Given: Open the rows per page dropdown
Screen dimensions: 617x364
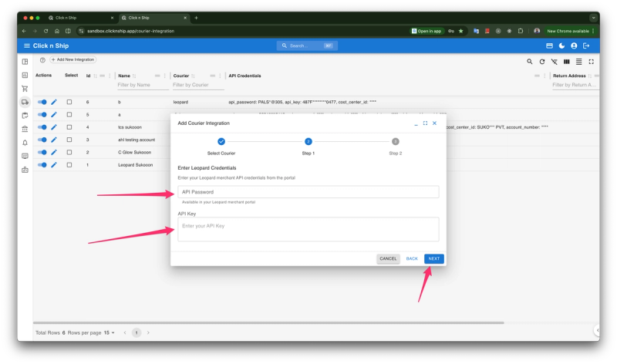Looking at the screenshot, I should point(109,332).
